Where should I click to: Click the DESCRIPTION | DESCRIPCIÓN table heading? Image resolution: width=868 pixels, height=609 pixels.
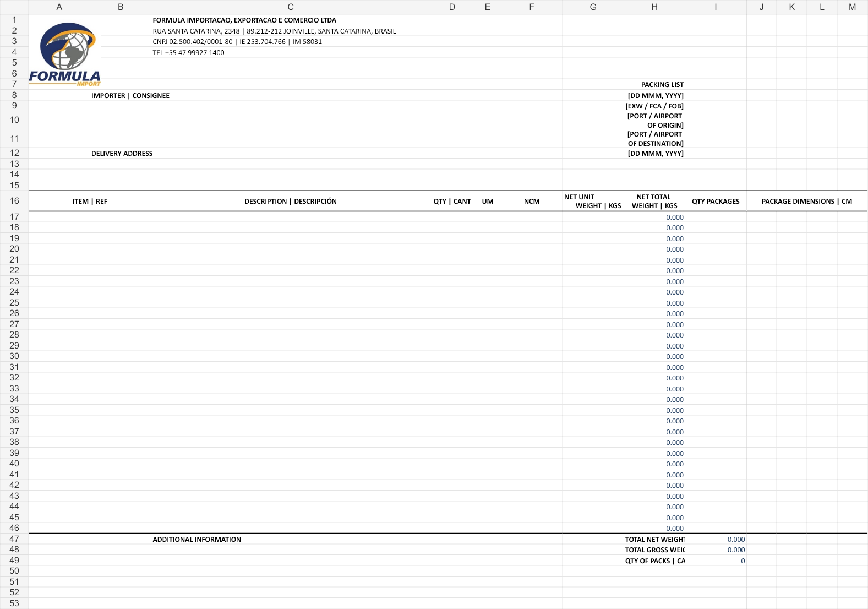[x=291, y=202]
